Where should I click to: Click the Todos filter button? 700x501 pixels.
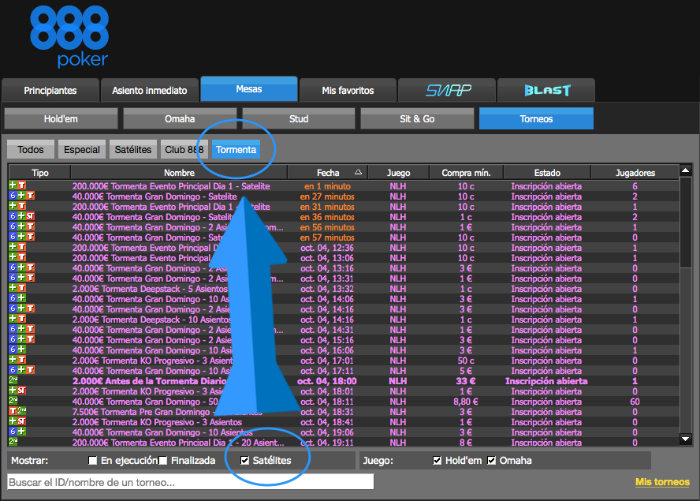30,150
